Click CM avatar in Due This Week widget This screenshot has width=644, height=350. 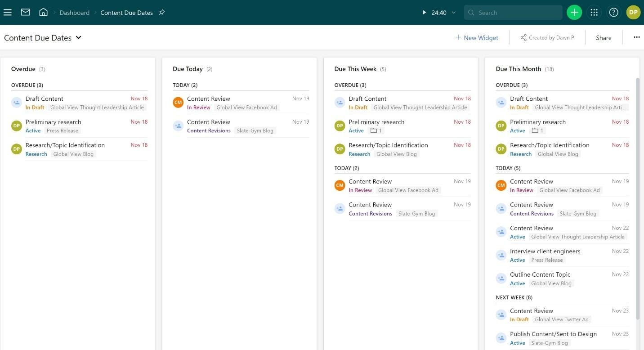coord(340,185)
